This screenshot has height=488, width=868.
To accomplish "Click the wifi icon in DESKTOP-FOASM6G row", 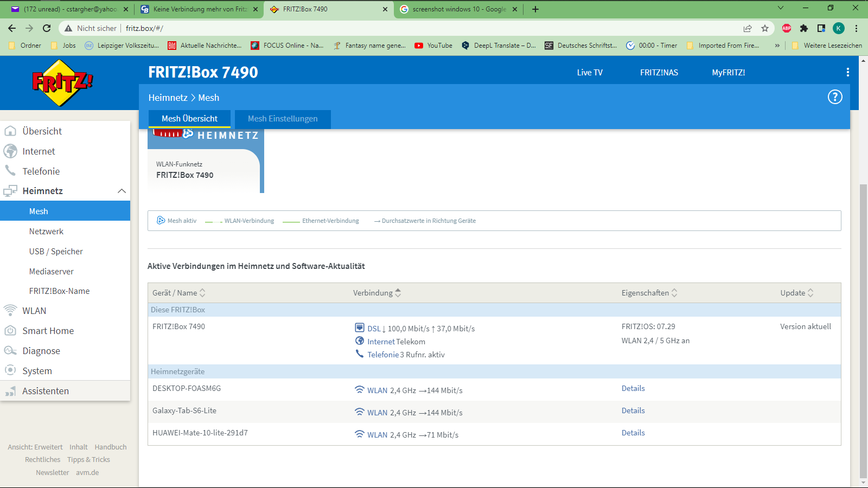I will pyautogui.click(x=359, y=389).
